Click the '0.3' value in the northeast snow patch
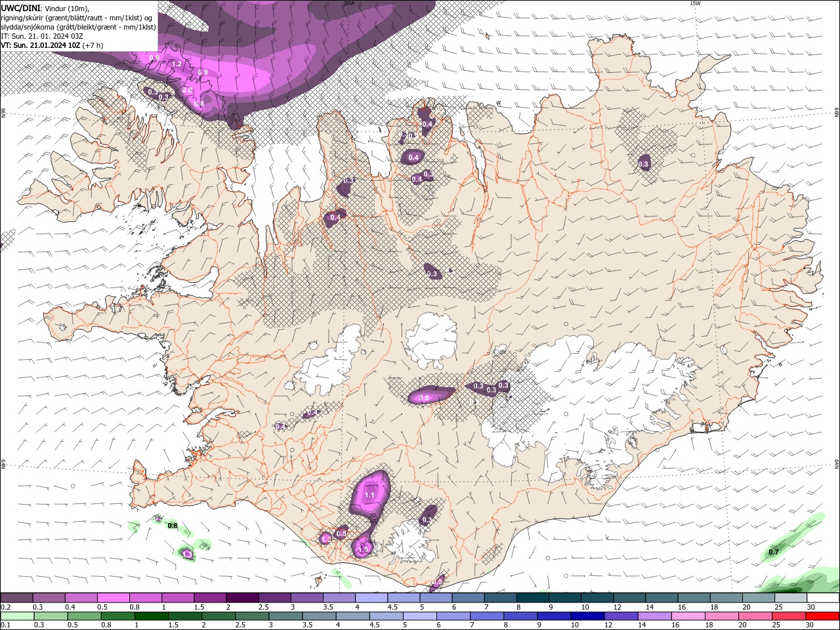840x630 pixels. tap(644, 164)
